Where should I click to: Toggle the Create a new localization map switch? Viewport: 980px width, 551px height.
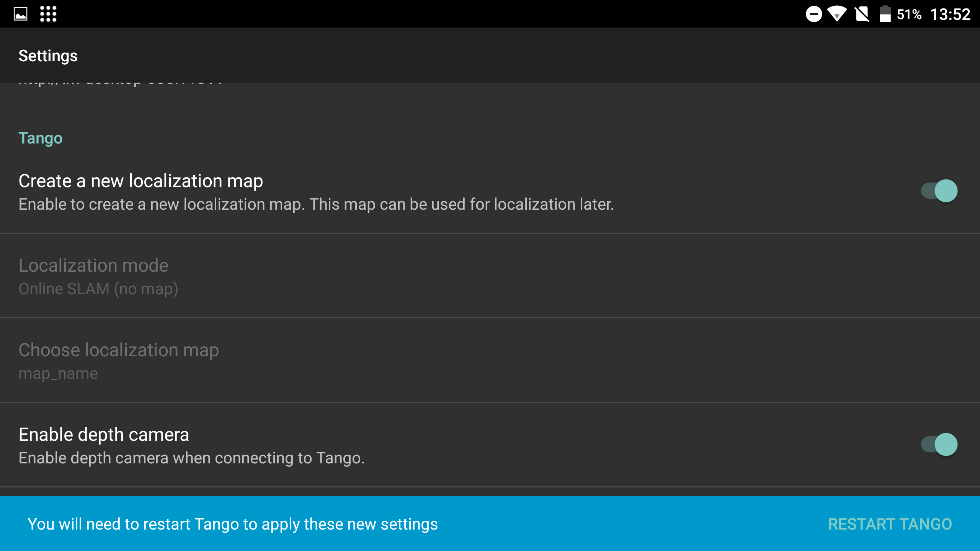click(939, 191)
